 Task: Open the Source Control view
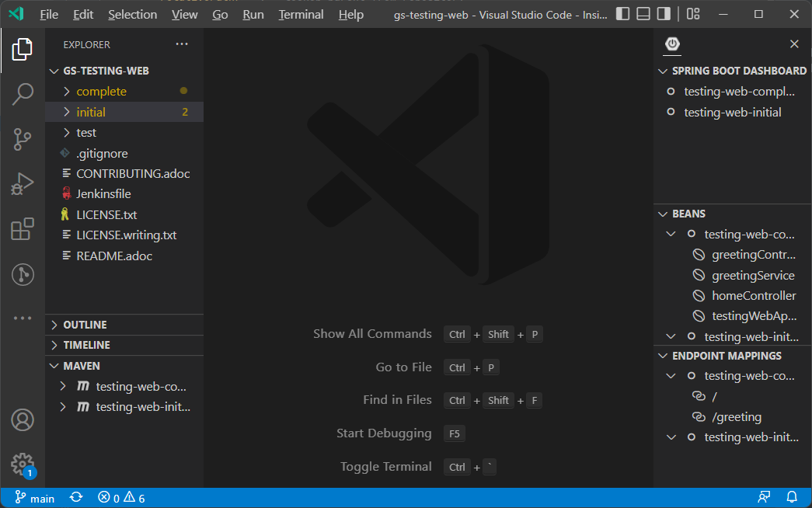click(x=23, y=138)
